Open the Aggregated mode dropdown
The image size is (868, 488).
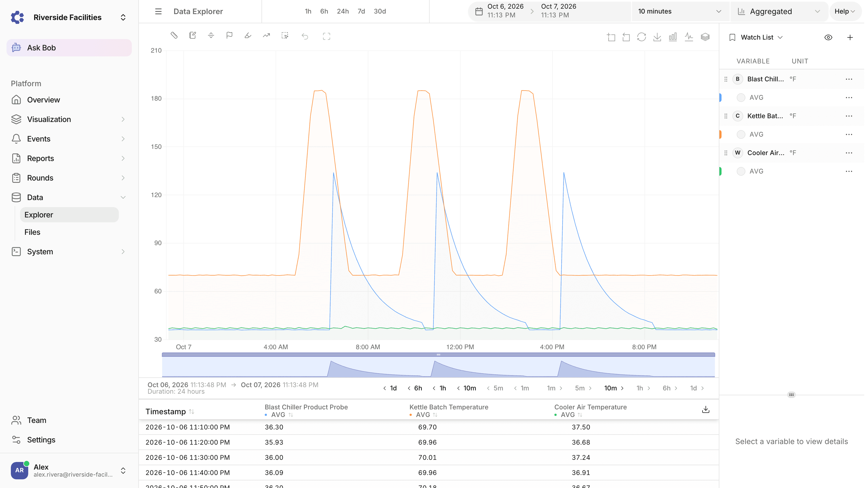click(x=779, y=11)
